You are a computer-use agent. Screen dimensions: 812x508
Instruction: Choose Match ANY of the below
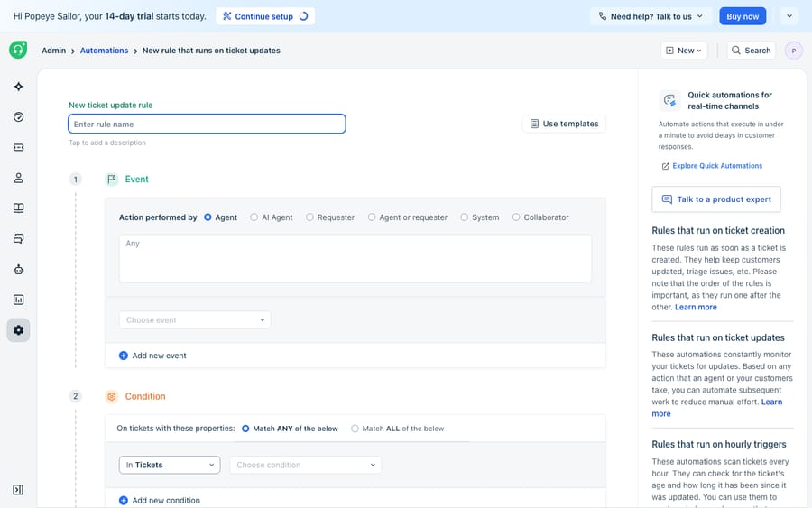coord(245,429)
